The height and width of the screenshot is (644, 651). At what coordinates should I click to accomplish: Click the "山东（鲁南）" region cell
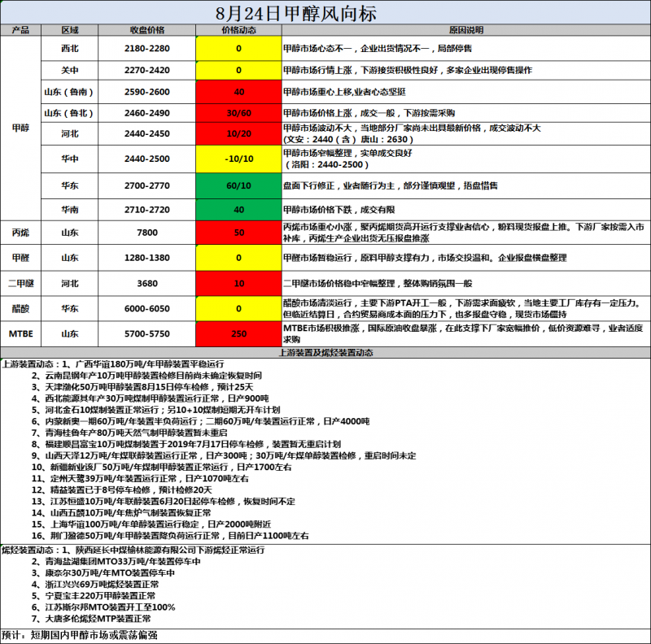coord(70,92)
